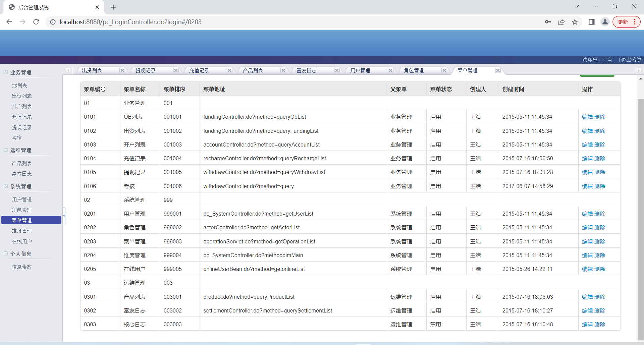The height and width of the screenshot is (345, 644).
Task: Open 考核 in the sidebar
Action: click(17, 138)
